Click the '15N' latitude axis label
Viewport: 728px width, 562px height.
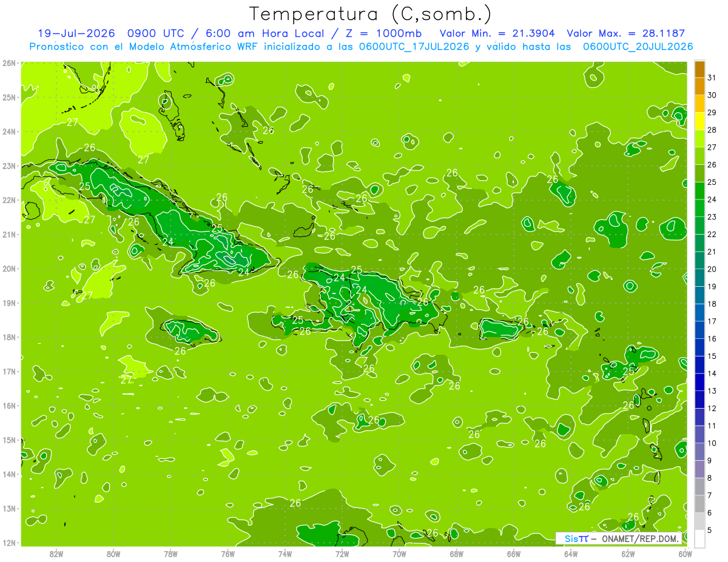(x=8, y=440)
